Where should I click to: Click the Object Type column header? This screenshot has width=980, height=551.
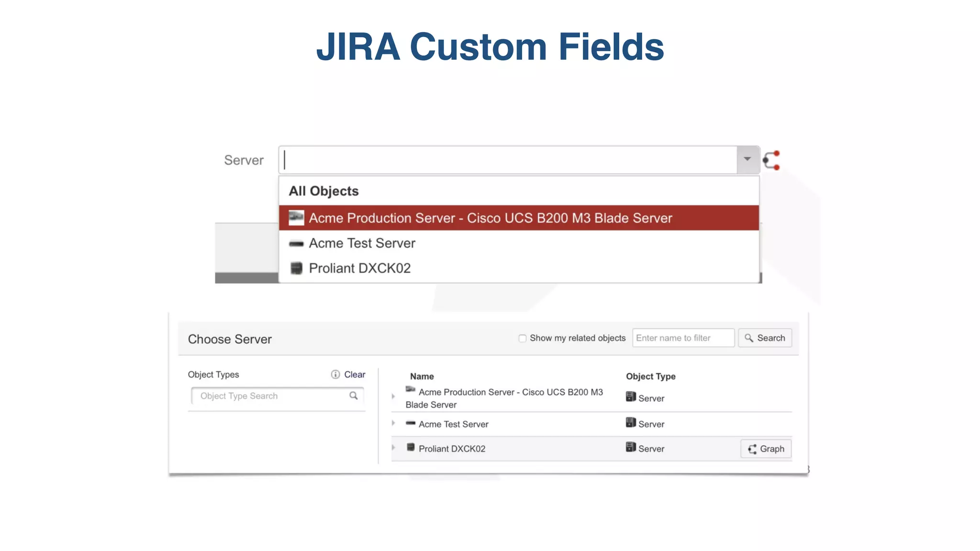pos(651,376)
